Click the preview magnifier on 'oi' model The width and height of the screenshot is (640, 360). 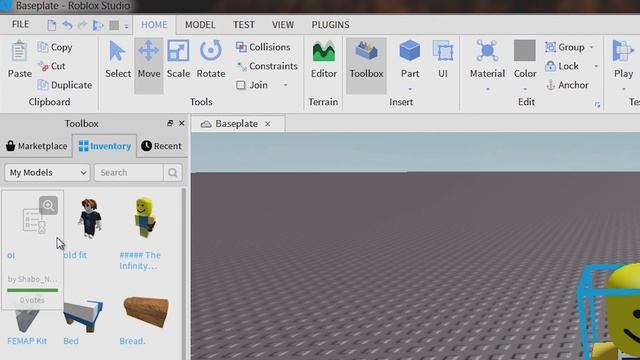pos(49,205)
